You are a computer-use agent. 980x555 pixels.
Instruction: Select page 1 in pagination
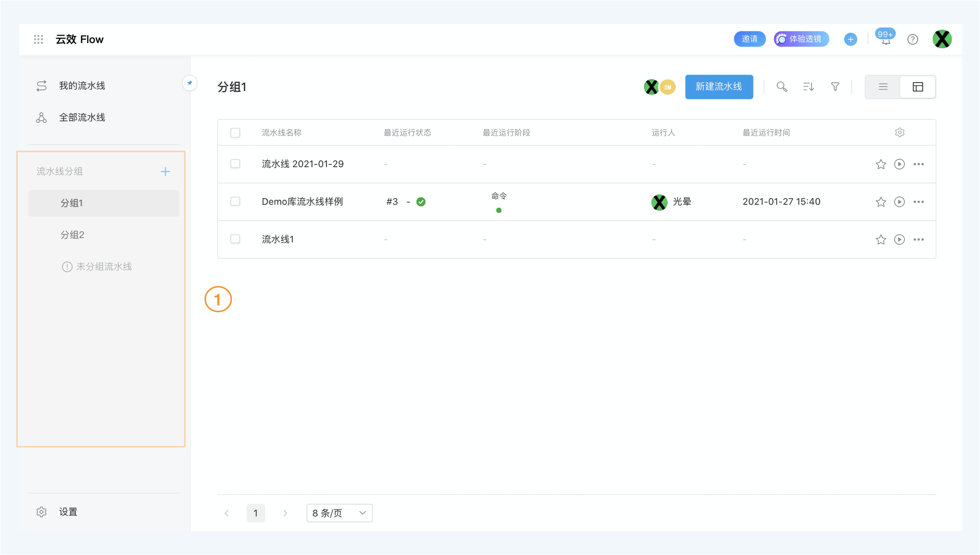256,513
